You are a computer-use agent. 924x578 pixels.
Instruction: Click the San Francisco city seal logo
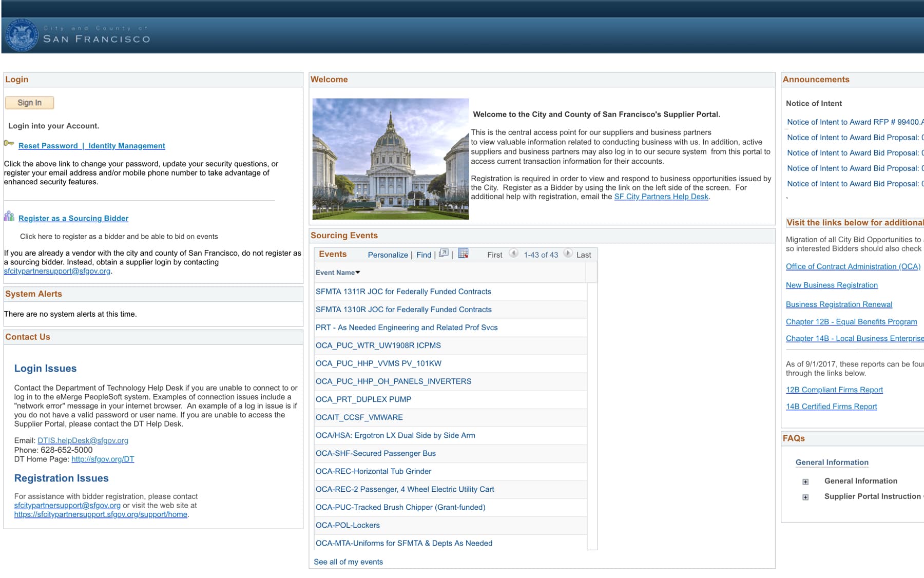click(x=22, y=35)
